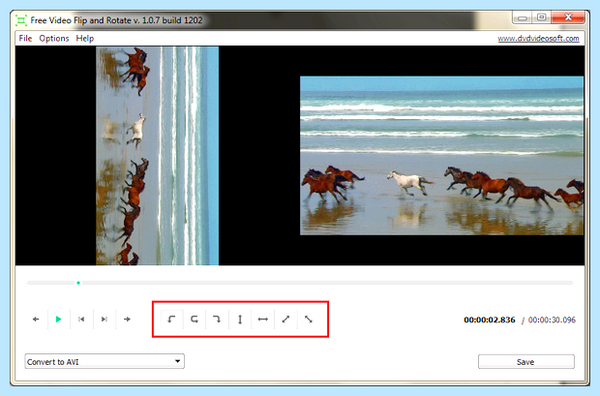
Task: Click the original horses video preview
Action: [442, 156]
